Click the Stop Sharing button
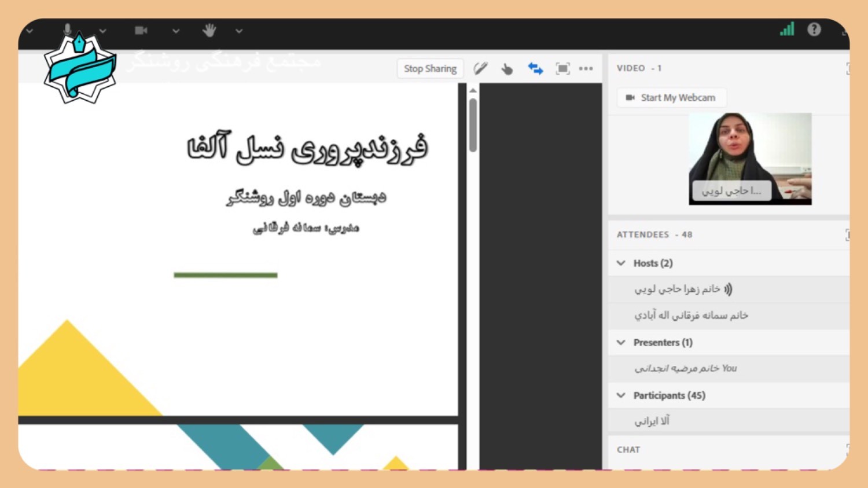The width and height of the screenshot is (868, 488). coord(430,68)
